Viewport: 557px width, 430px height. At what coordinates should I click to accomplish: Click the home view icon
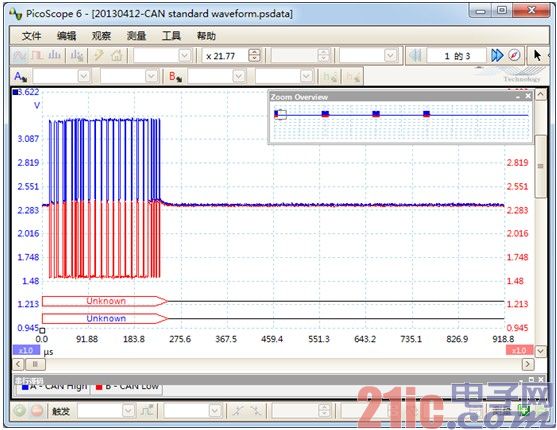click(117, 55)
